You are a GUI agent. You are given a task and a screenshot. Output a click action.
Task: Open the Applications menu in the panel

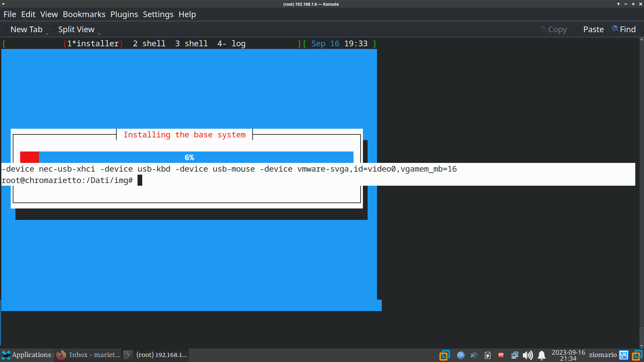(x=27, y=355)
